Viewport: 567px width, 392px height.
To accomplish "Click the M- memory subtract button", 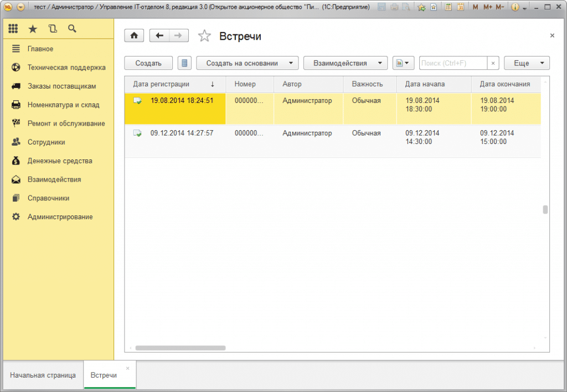I will [500, 7].
